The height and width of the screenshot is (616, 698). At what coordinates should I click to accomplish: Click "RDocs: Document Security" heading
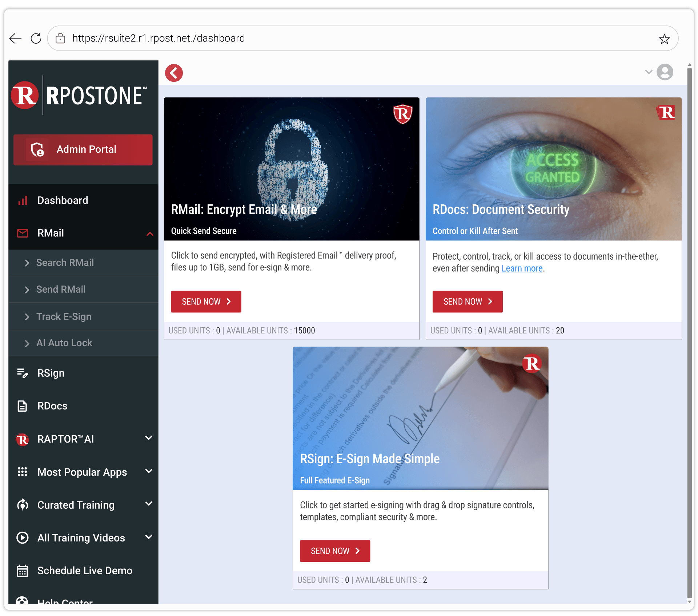coord(501,209)
